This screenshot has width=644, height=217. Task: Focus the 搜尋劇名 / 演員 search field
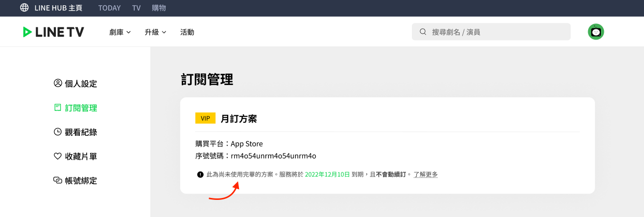pyautogui.click(x=491, y=32)
